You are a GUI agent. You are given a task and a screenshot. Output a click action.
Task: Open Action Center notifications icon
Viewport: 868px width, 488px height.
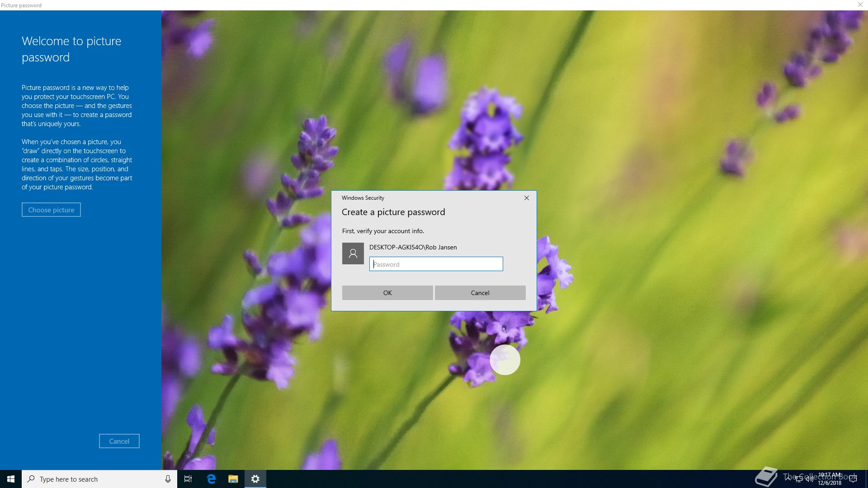[853, 479]
